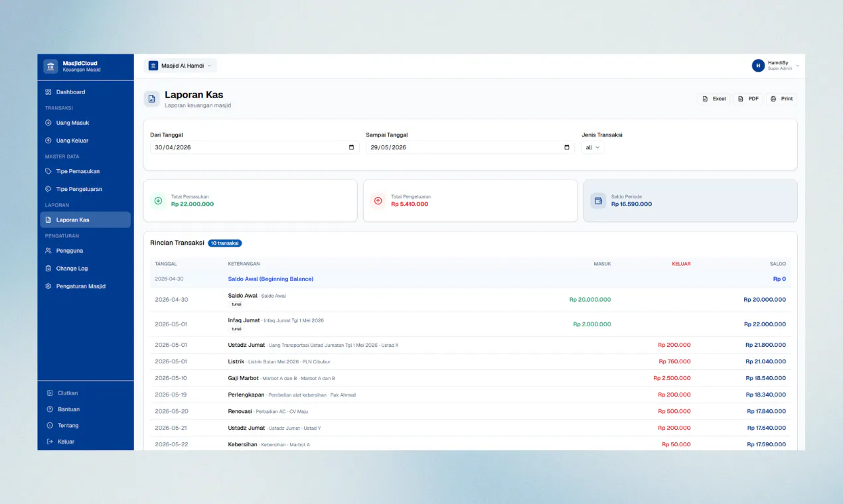Log out with Keluar
The image size is (843, 504).
pyautogui.click(x=85, y=442)
